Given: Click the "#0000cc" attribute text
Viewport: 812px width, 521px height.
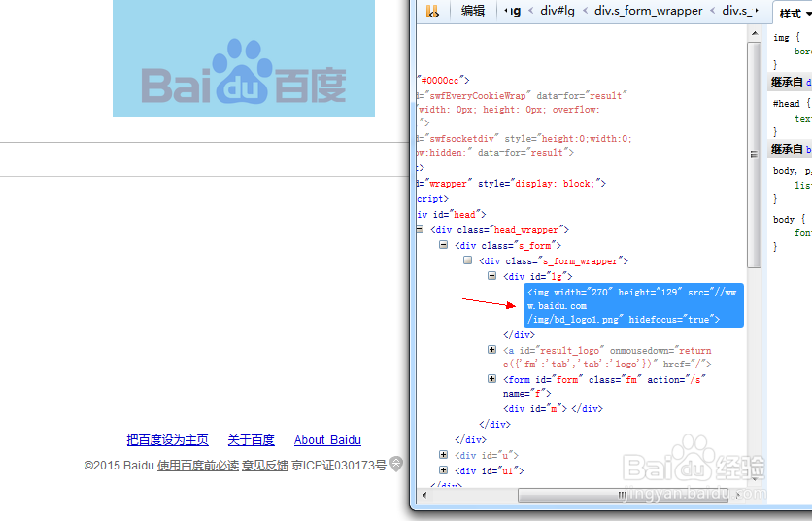Looking at the screenshot, I should [x=443, y=81].
